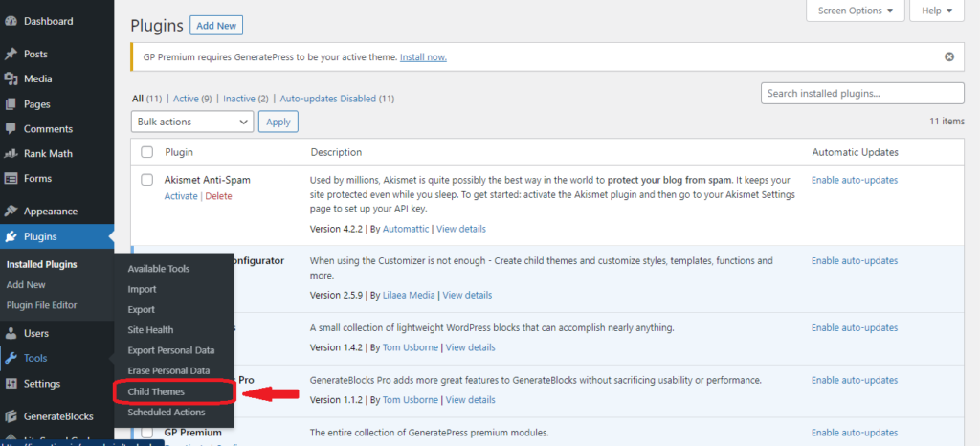Click the Description column header
This screenshot has height=446, width=980.
tap(336, 152)
